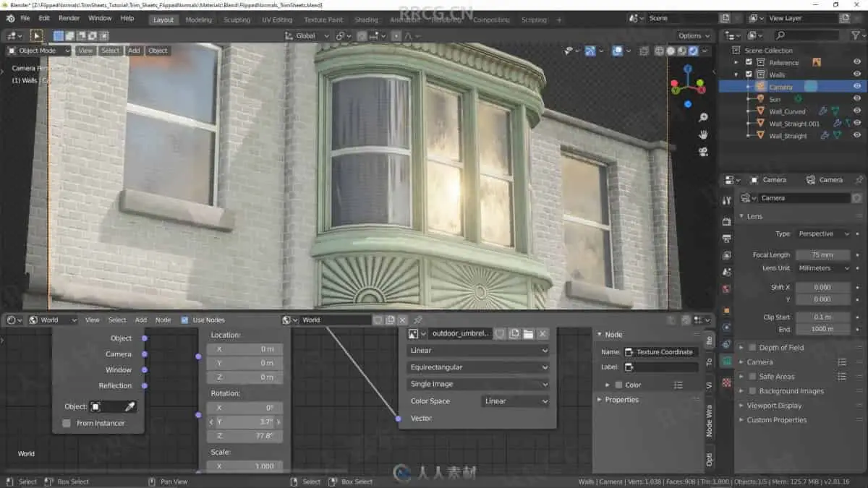The width and height of the screenshot is (868, 488).
Task: Enable the Depth of Field checkbox
Action: pyautogui.click(x=752, y=348)
